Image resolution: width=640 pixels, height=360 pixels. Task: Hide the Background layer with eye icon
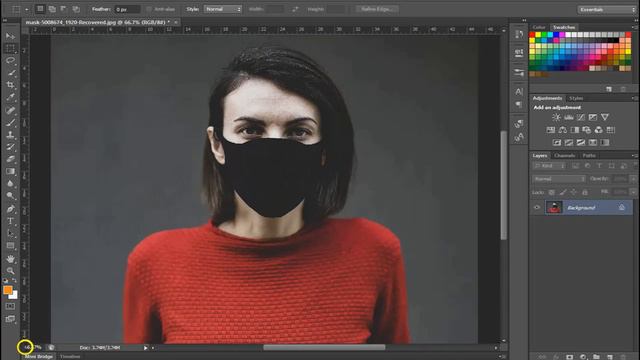tap(537, 208)
